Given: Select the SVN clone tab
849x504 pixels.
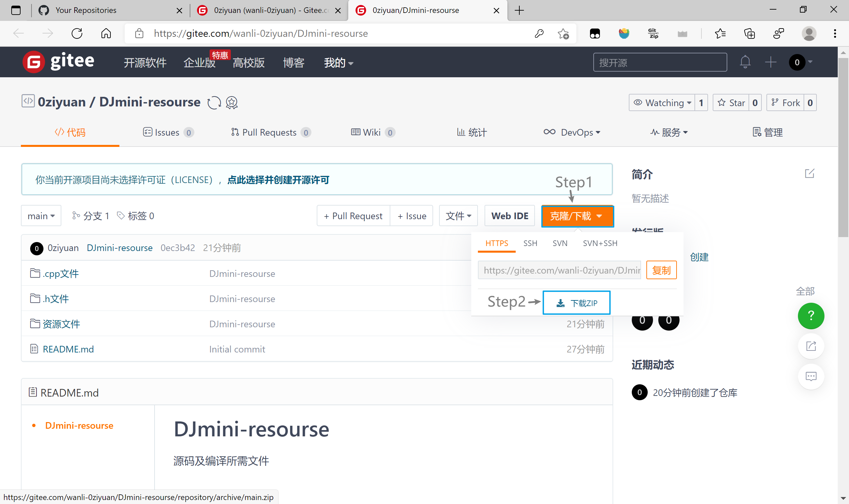Looking at the screenshot, I should [x=560, y=243].
